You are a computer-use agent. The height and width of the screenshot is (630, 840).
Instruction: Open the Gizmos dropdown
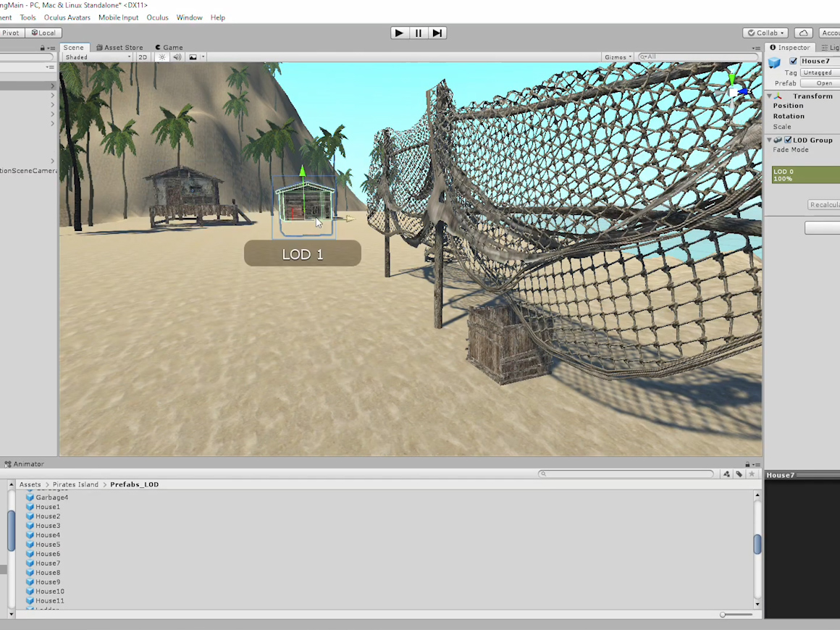pyautogui.click(x=618, y=57)
